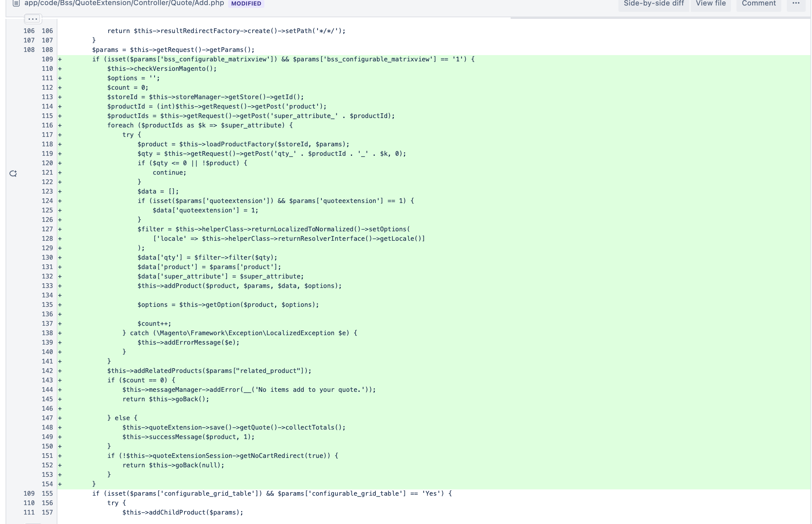The image size is (812, 524).
Task: Click new line number 109
Action: click(x=47, y=59)
